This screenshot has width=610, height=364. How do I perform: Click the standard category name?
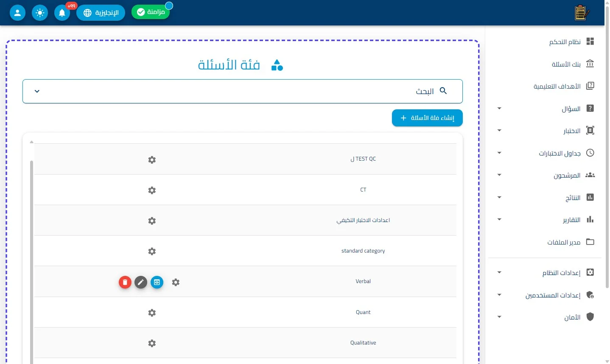(x=363, y=251)
